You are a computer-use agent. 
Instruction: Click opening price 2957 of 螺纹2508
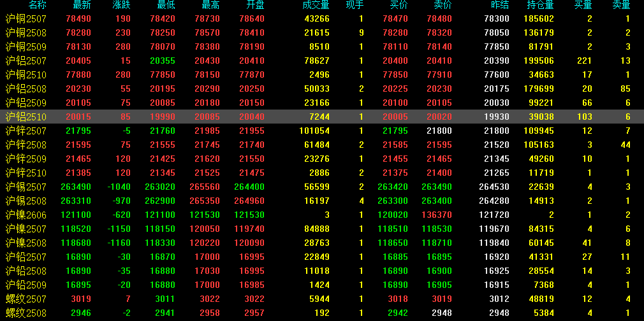(254, 313)
